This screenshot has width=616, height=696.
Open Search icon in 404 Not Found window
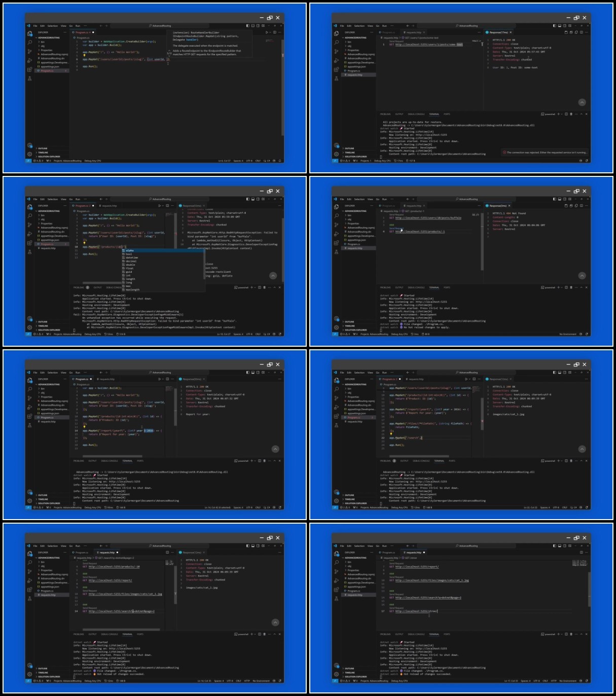click(336, 215)
